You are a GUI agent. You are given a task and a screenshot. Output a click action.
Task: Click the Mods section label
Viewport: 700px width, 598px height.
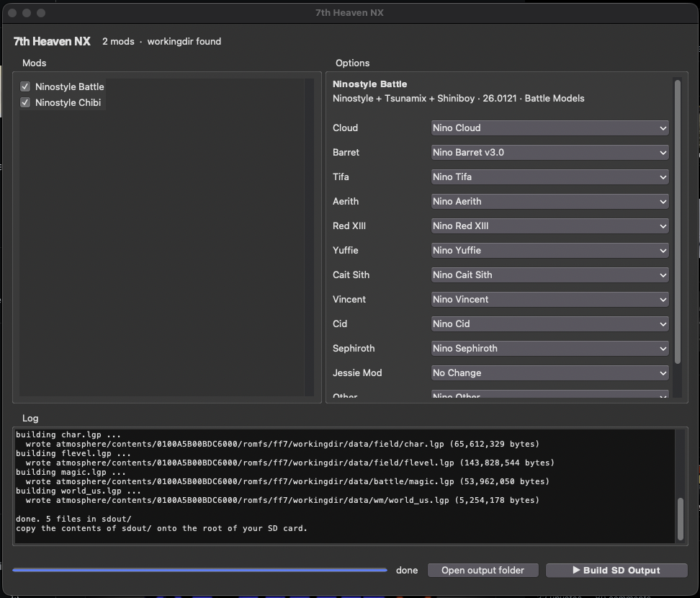(35, 63)
